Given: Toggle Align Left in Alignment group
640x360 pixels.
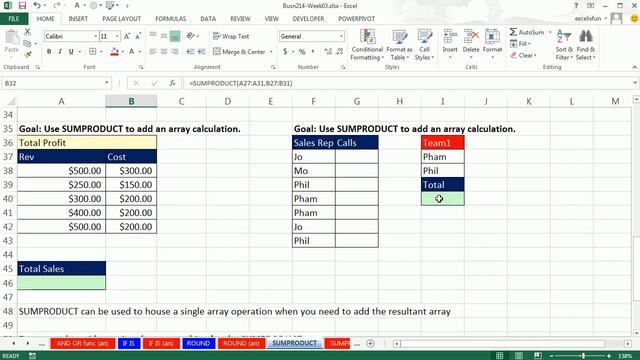Looking at the screenshot, I should [x=153, y=52].
